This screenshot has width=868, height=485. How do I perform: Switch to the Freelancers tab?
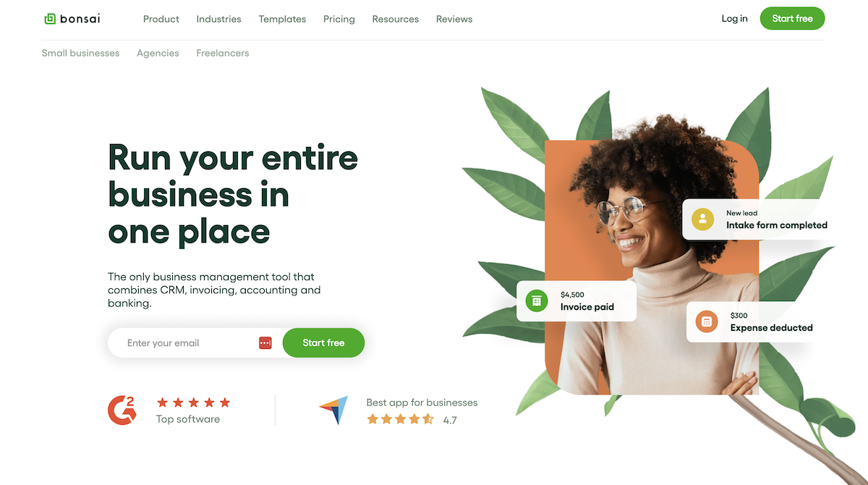coord(223,53)
